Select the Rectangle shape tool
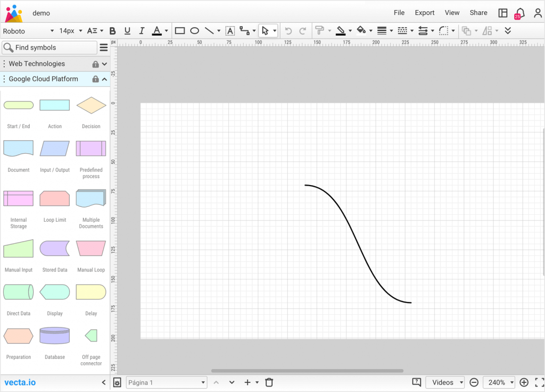Screen dimensions: 545x392 (179, 30)
